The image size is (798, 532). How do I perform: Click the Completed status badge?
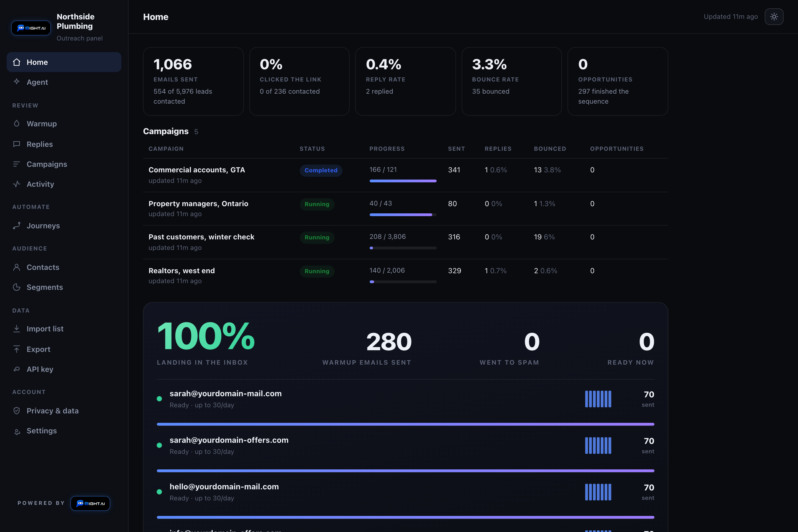tap(321, 170)
